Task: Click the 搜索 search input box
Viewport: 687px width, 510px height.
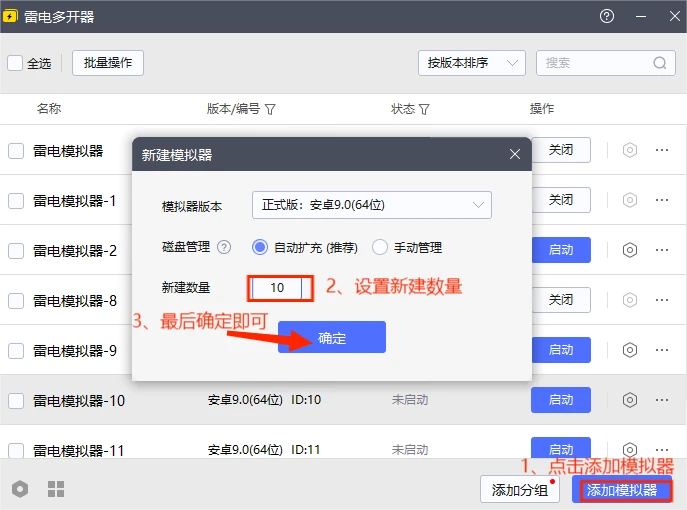Action: [x=606, y=63]
